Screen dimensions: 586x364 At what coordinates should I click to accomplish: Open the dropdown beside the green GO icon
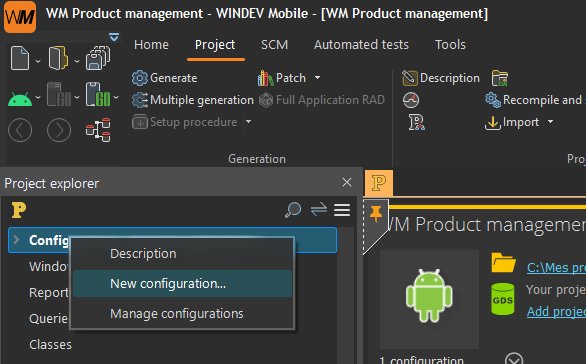click(116, 98)
